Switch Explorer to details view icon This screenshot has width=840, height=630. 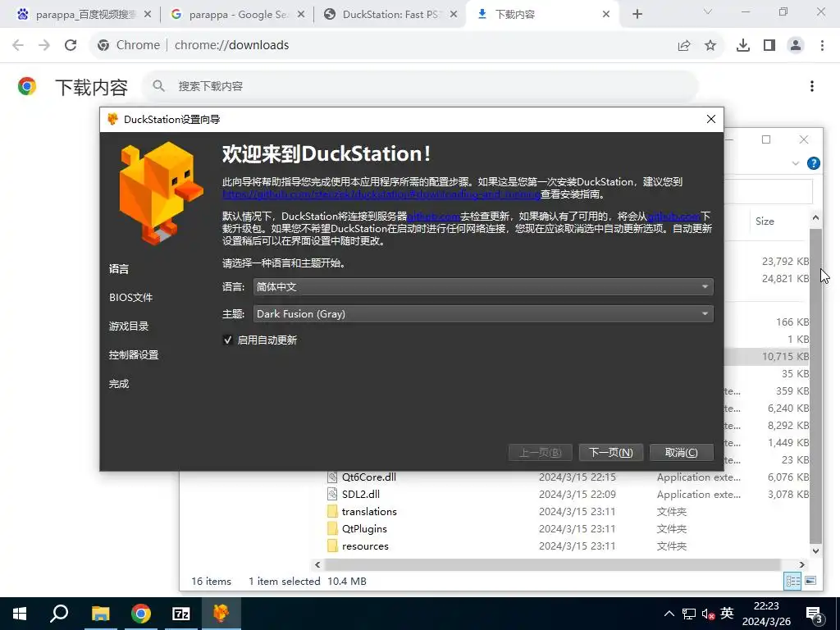(x=793, y=581)
